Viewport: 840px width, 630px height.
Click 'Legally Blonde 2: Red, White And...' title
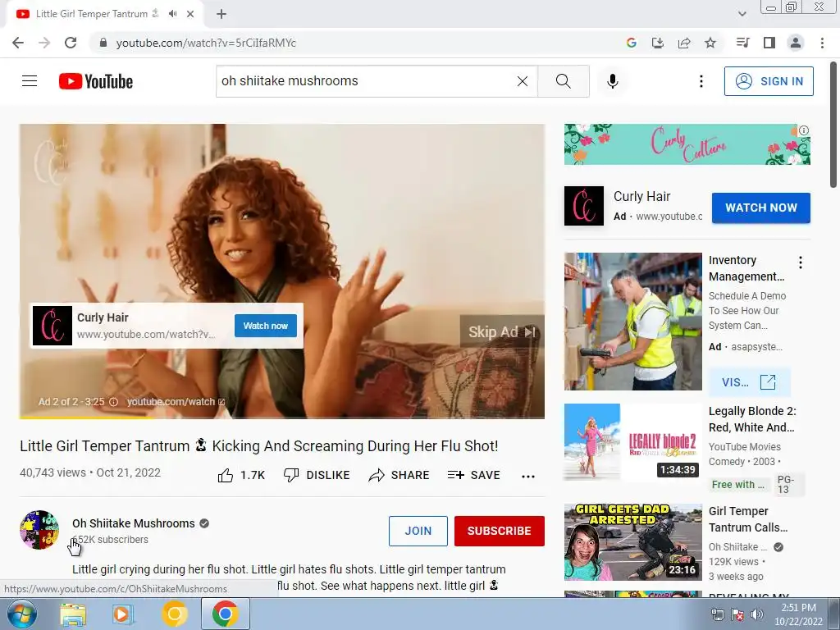pos(752,419)
